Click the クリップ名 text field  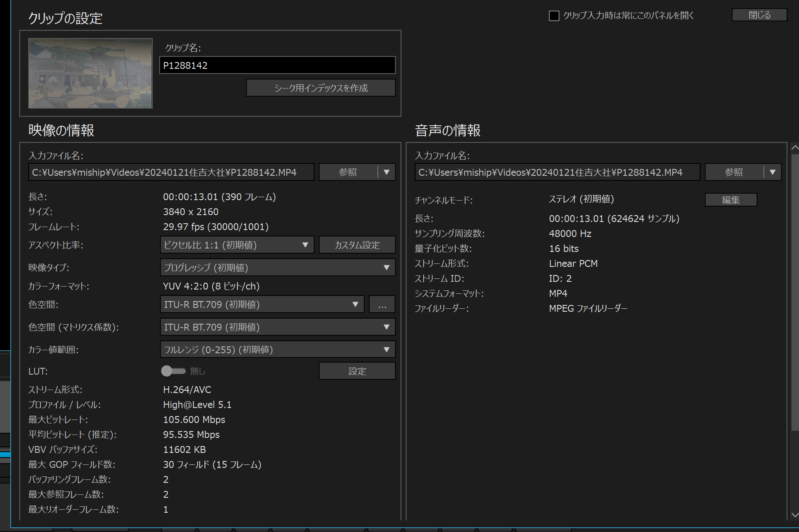tap(277, 65)
